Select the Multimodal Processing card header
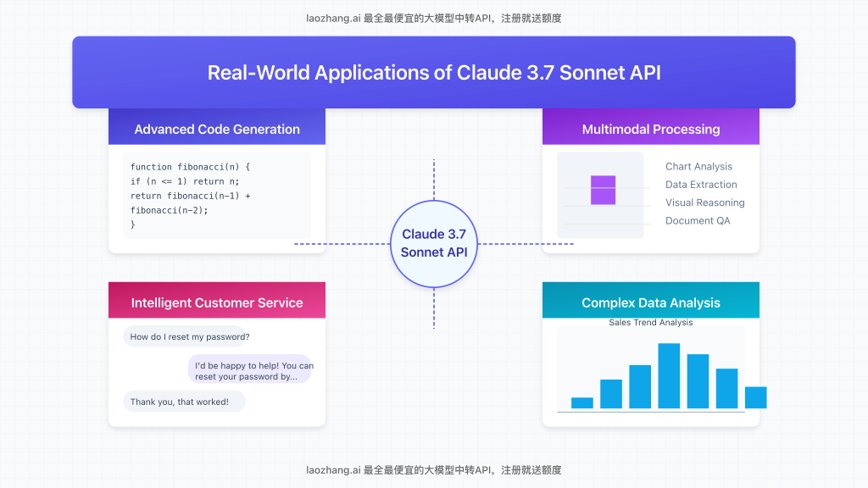 click(x=651, y=127)
